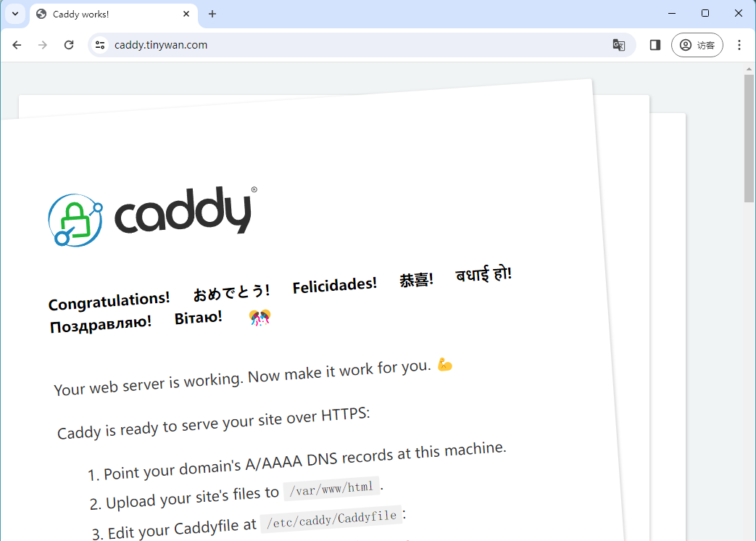The image size is (756, 541).
Task: Click the Felicidades! text
Action: coord(335,286)
